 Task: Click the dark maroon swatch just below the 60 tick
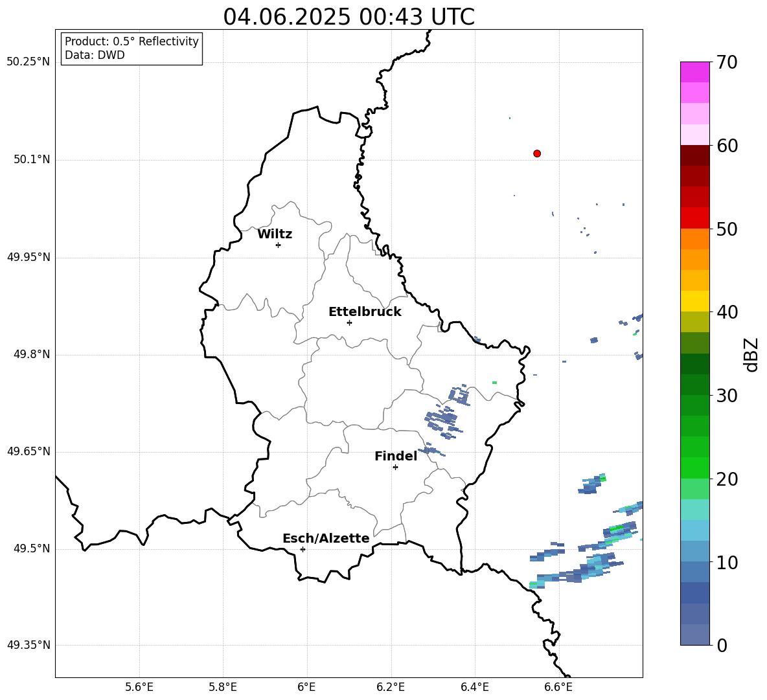[694, 155]
